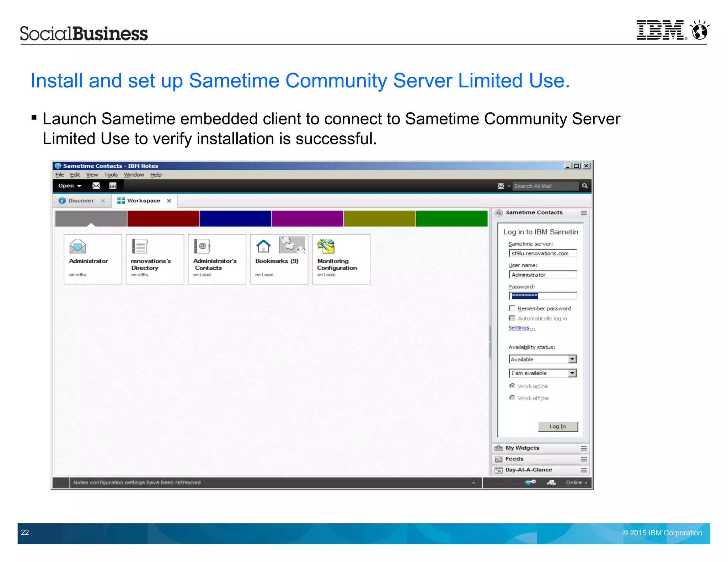Click the IBM Notes title bar icon
Screen dimensions: 728x562
[x=58, y=166]
